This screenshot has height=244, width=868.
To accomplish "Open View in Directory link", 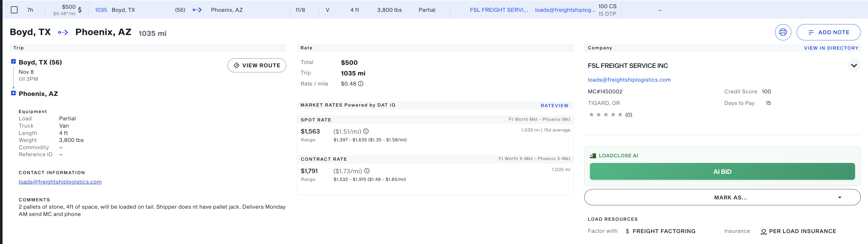I will [x=831, y=48].
